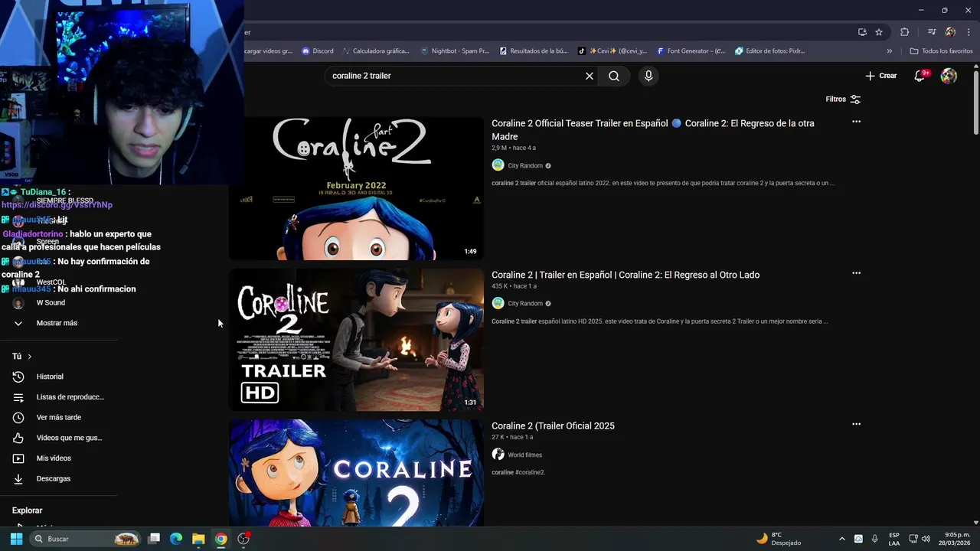This screenshot has width=980, height=551.
Task: Click World filmes channel avatar
Action: [x=498, y=455]
